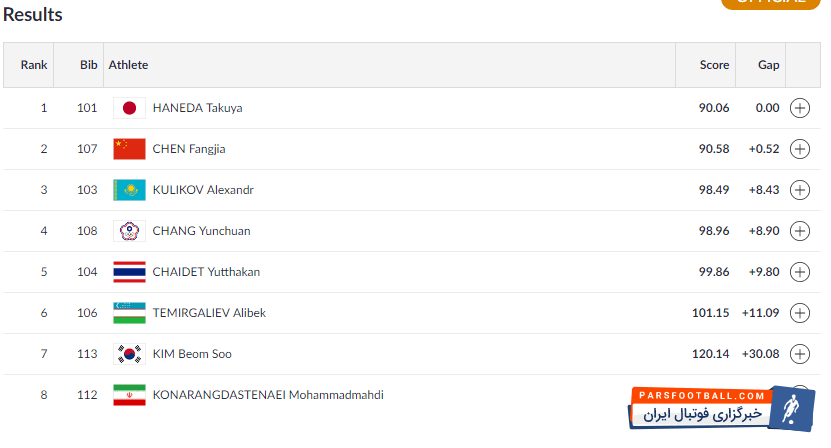Click the Iran flag icon
Image resolution: width=831 pixels, height=448 pixels.
tap(129, 395)
